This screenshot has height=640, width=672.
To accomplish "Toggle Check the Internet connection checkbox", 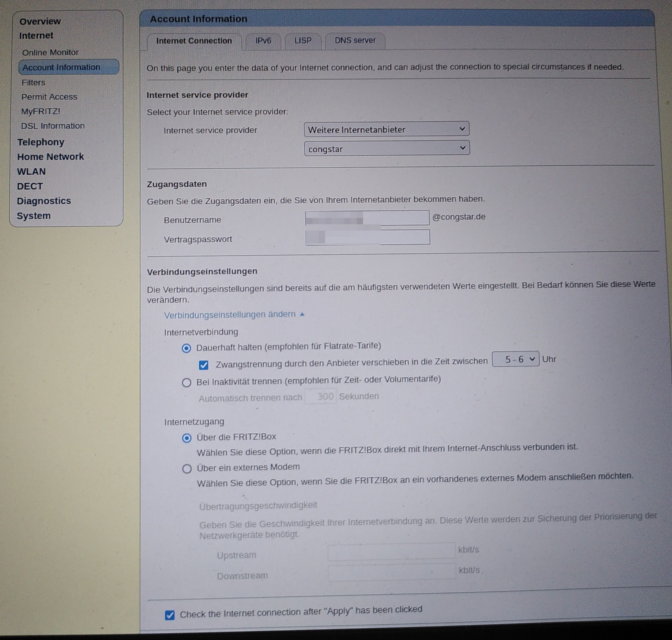I will [x=170, y=615].
